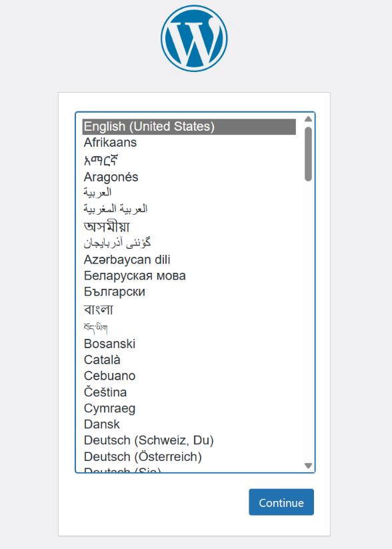
Task: Choose Bengali (বাংলা) language
Action: [189, 310]
